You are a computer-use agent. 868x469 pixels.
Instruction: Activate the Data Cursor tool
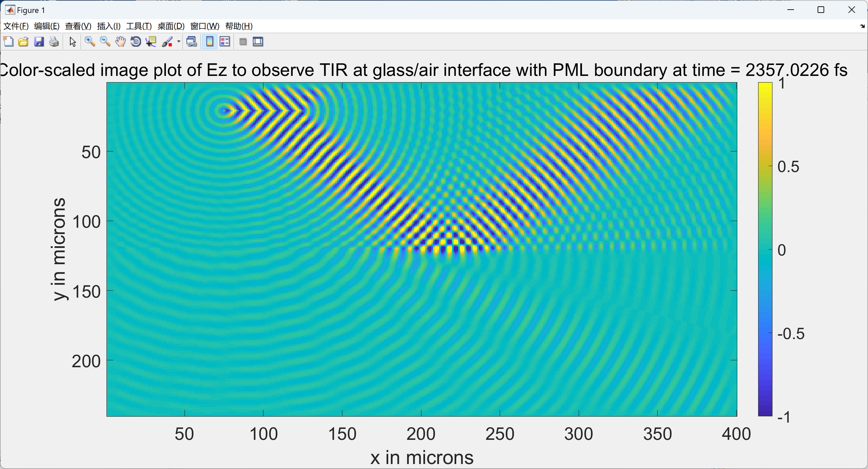tap(151, 41)
